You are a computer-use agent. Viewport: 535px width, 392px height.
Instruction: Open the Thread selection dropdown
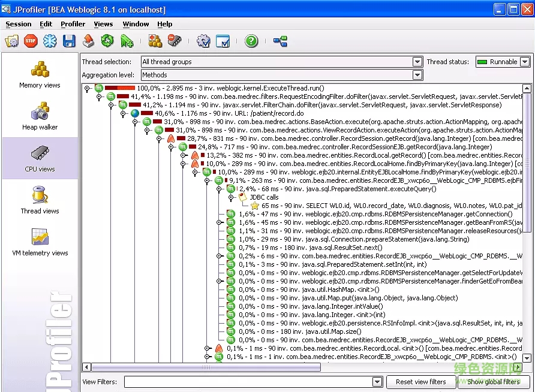417,62
